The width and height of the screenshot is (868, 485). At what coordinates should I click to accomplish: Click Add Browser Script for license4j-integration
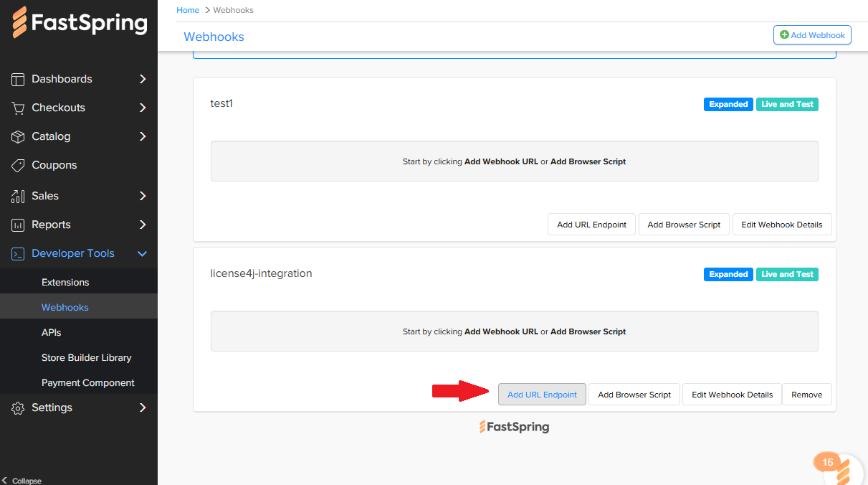(x=634, y=395)
